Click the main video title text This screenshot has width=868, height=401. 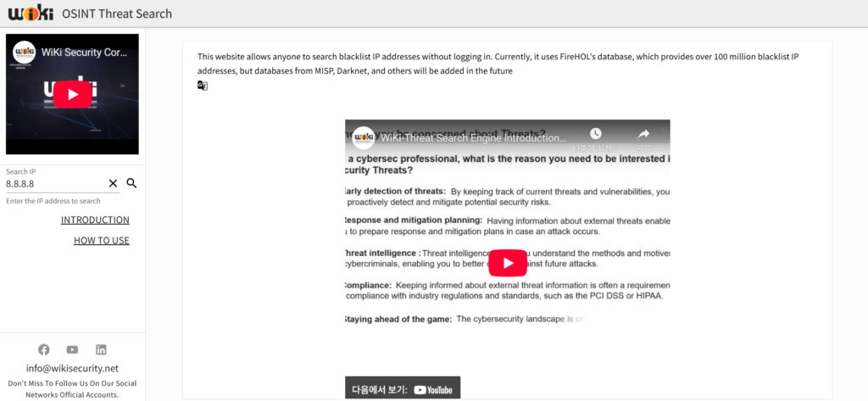coord(473,137)
